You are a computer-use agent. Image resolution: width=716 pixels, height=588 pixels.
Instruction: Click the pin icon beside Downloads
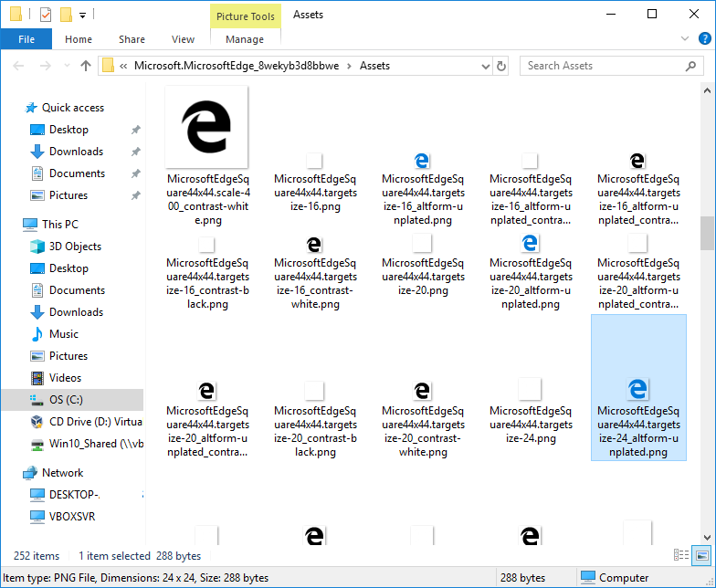pyautogui.click(x=135, y=152)
